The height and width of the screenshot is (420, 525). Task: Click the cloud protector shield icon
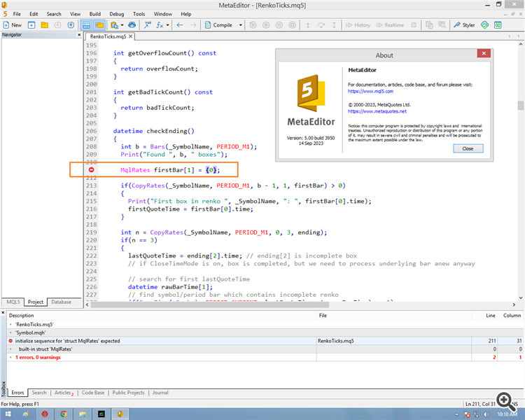484,25
